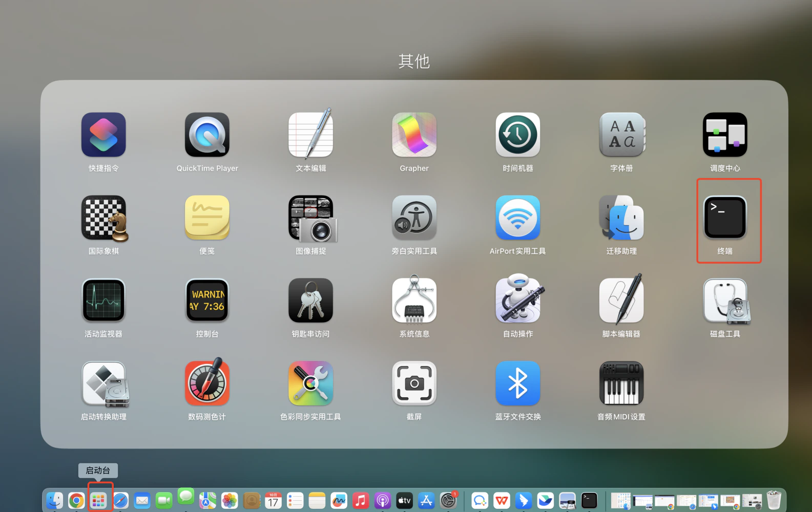The height and width of the screenshot is (512, 812).
Task: Open WPS Office from the Dock
Action: coord(502,500)
